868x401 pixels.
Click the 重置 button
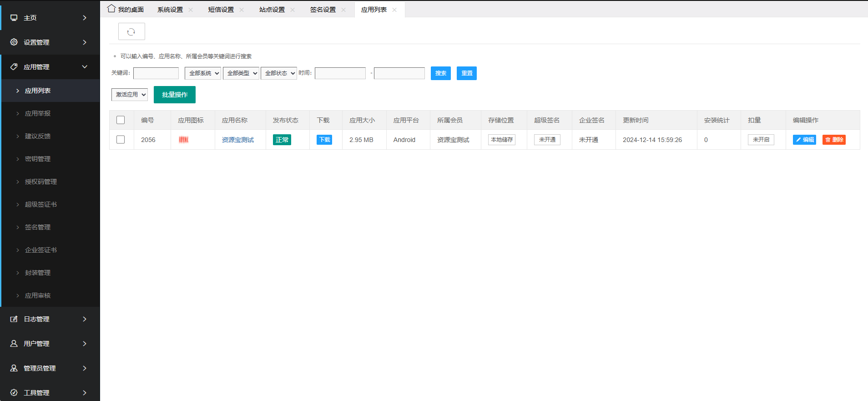point(467,73)
